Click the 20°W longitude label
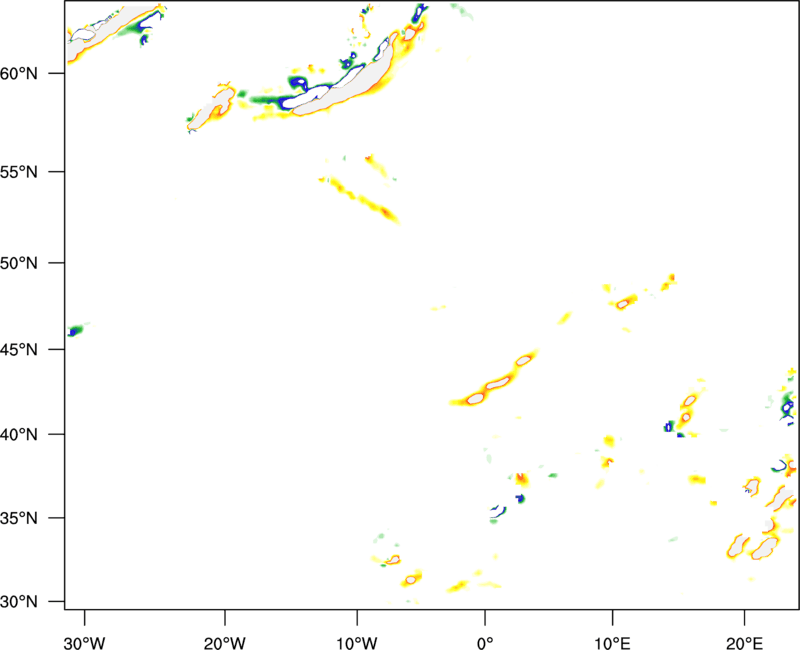This screenshot has width=800, height=650. point(225,643)
